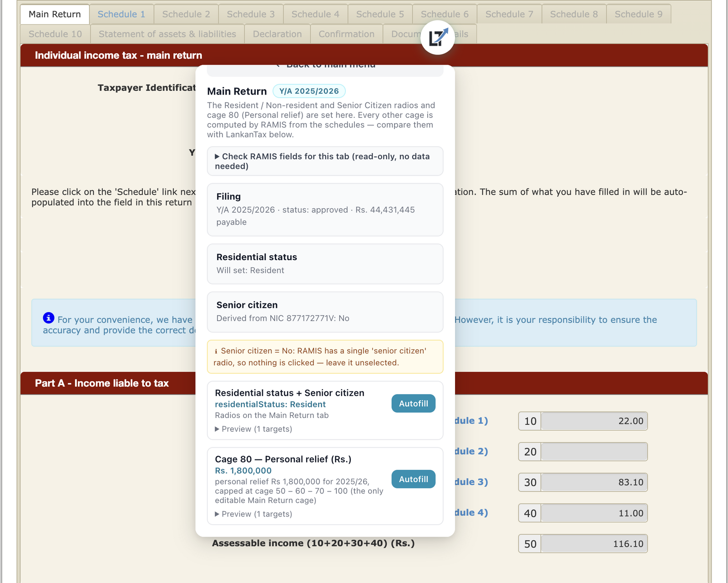
Task: Expand Preview under Cage 80 Personal relief
Action: click(253, 514)
